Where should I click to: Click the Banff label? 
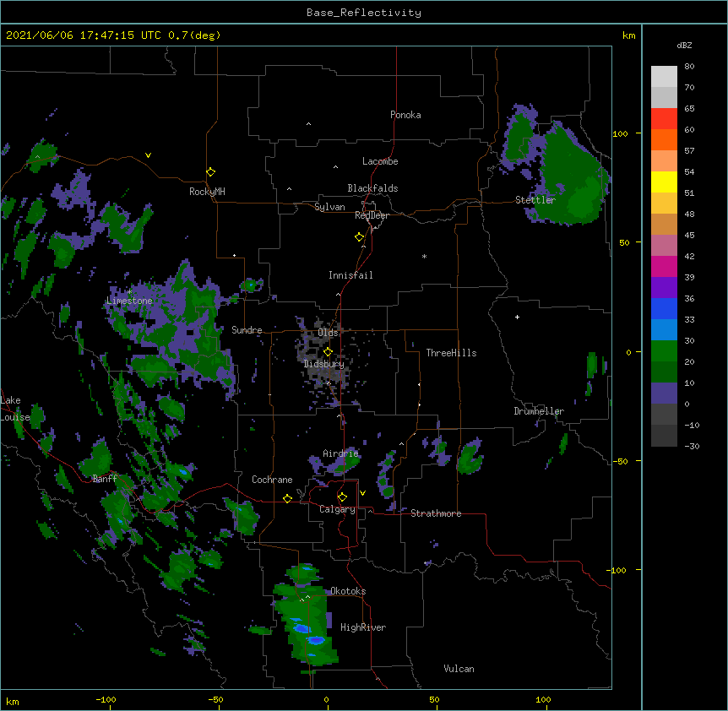[x=105, y=479]
